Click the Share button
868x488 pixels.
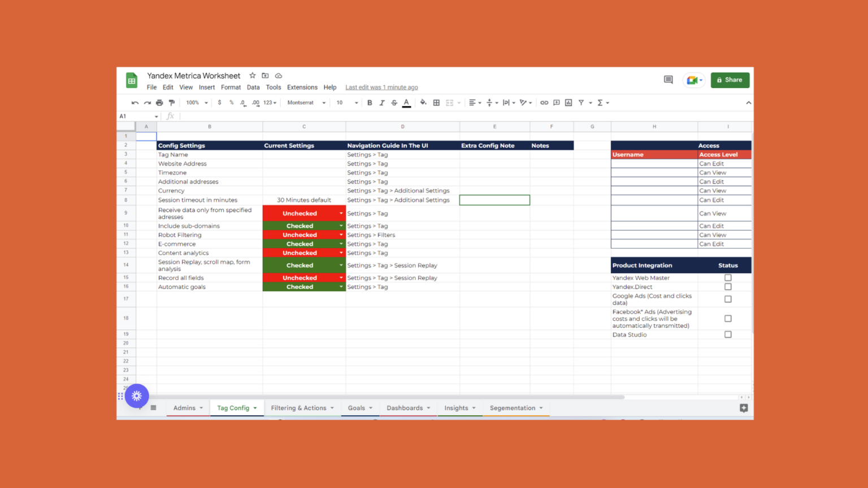pos(730,80)
